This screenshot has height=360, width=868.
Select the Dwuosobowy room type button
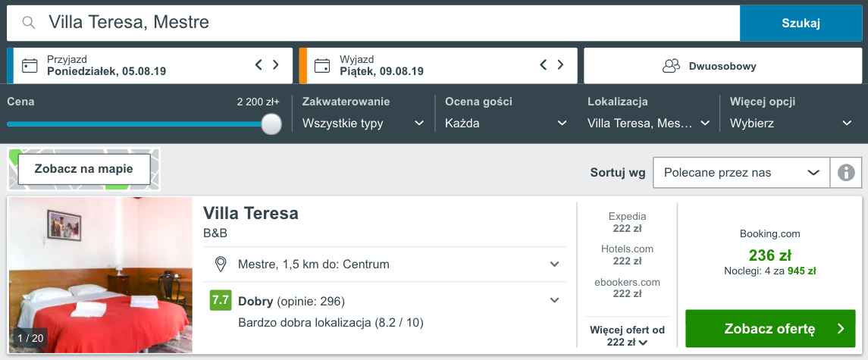[723, 66]
